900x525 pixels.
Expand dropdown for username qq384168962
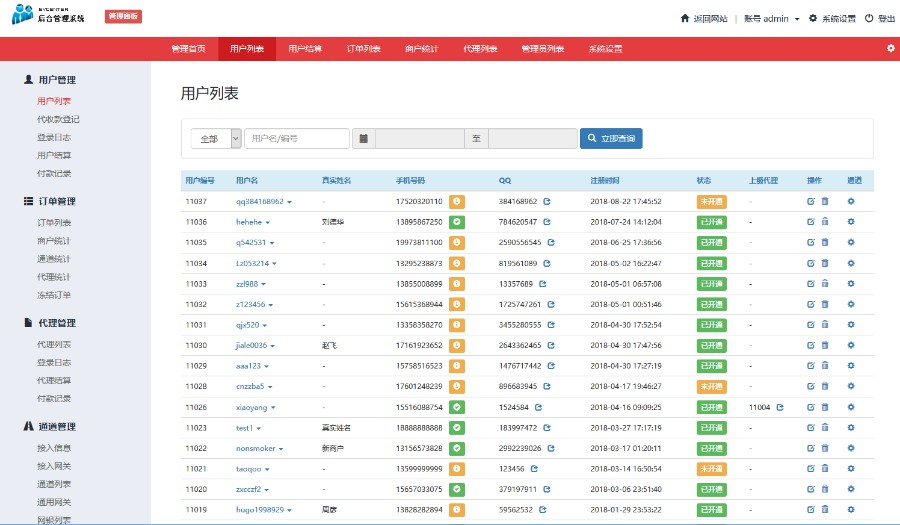click(x=289, y=202)
